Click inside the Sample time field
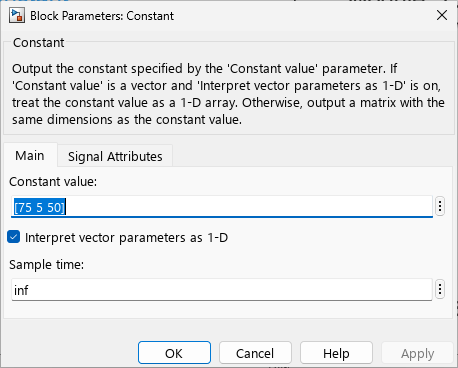458x368 pixels. click(x=222, y=290)
